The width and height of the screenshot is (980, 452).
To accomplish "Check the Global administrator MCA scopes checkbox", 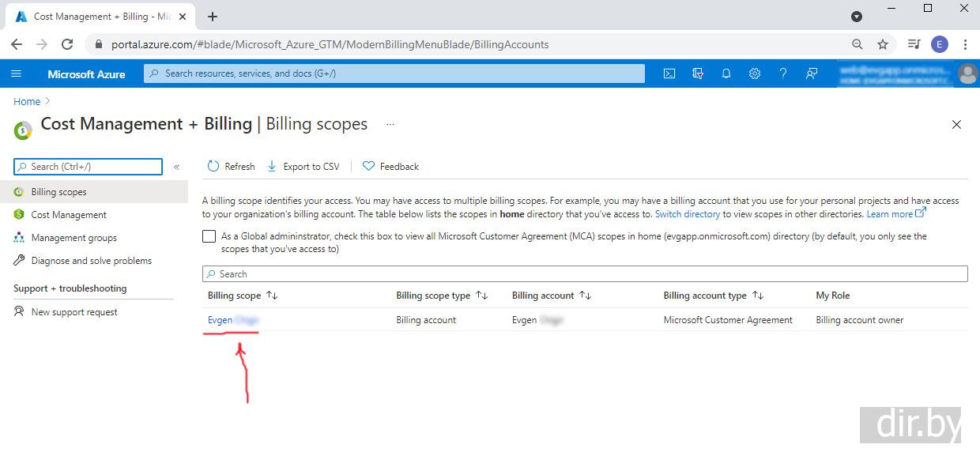I will pyautogui.click(x=209, y=236).
